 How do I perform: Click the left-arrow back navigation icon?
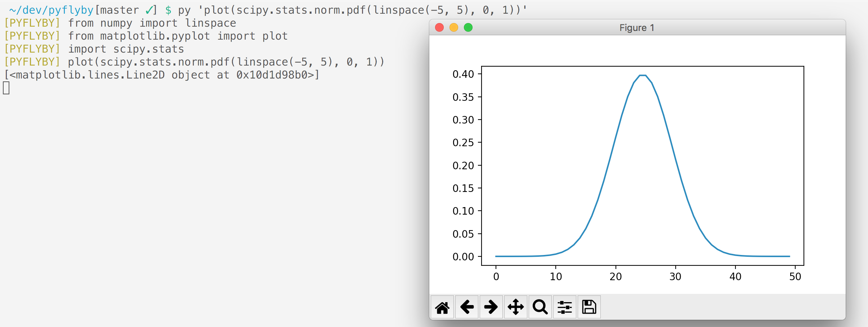tap(467, 306)
